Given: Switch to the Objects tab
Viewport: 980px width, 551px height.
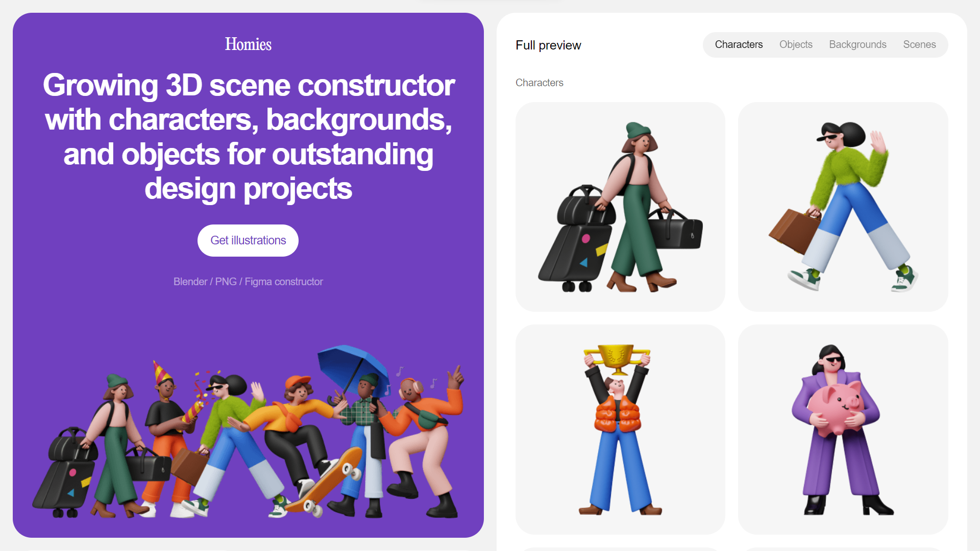Looking at the screenshot, I should click(796, 44).
